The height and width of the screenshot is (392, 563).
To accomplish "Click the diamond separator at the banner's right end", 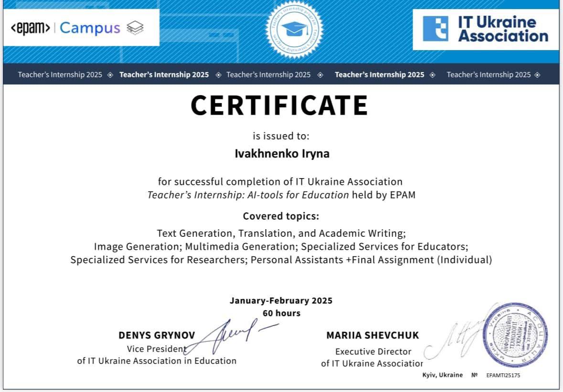I will click(538, 74).
